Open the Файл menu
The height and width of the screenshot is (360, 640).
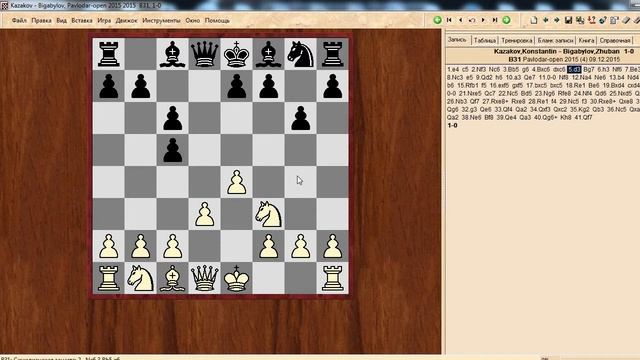(x=19, y=20)
